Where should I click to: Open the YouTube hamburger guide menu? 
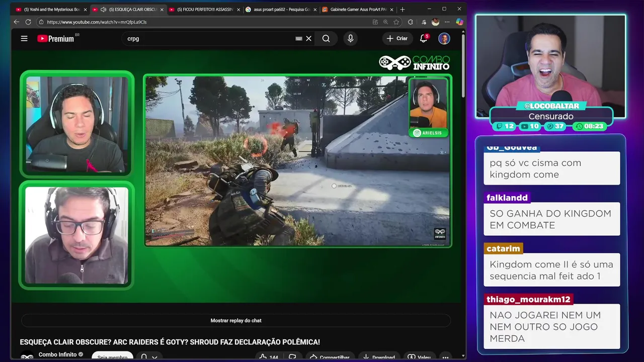point(24,38)
